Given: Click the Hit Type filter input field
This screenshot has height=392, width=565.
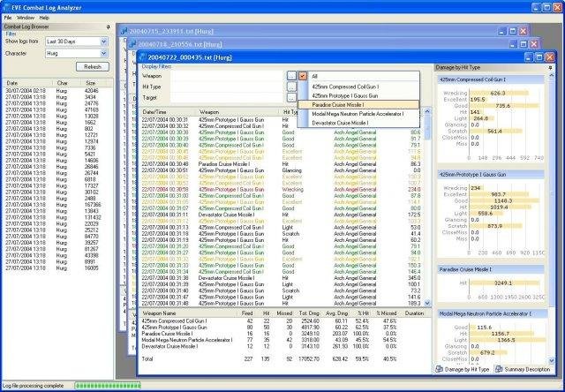Looking at the screenshot, I should click(228, 87).
